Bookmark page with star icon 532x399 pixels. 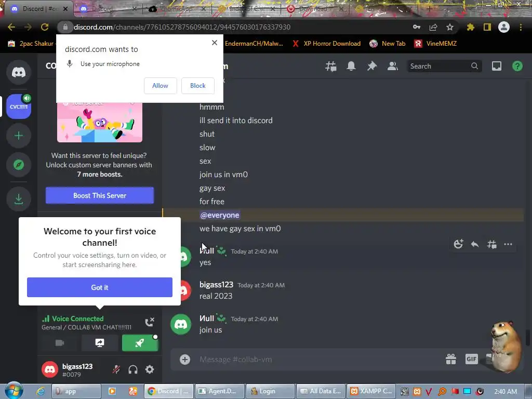coord(450,27)
